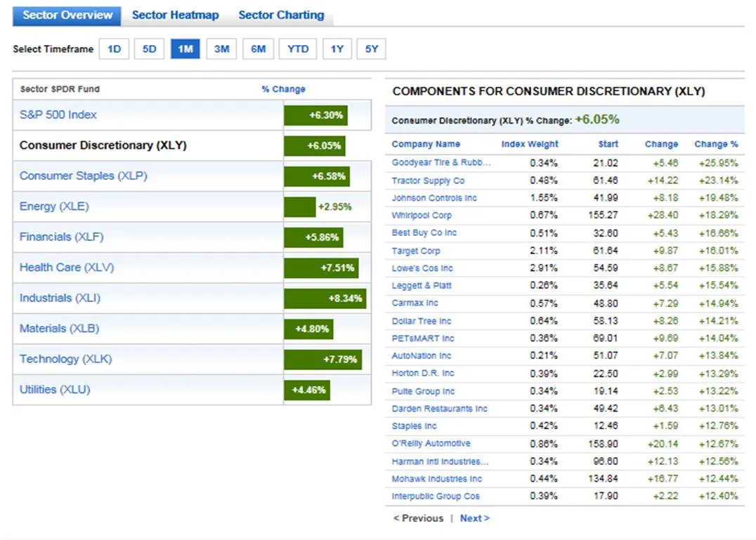Open Goodyear Tire & Rubber company link
Viewport: 756px width, 540px height.
pyautogui.click(x=441, y=163)
